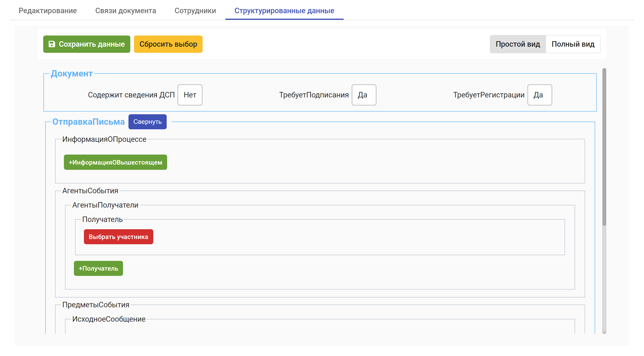Toggle Содержит сведения ДСП value Нет
The width and height of the screenshot is (644, 356).
pyautogui.click(x=190, y=95)
